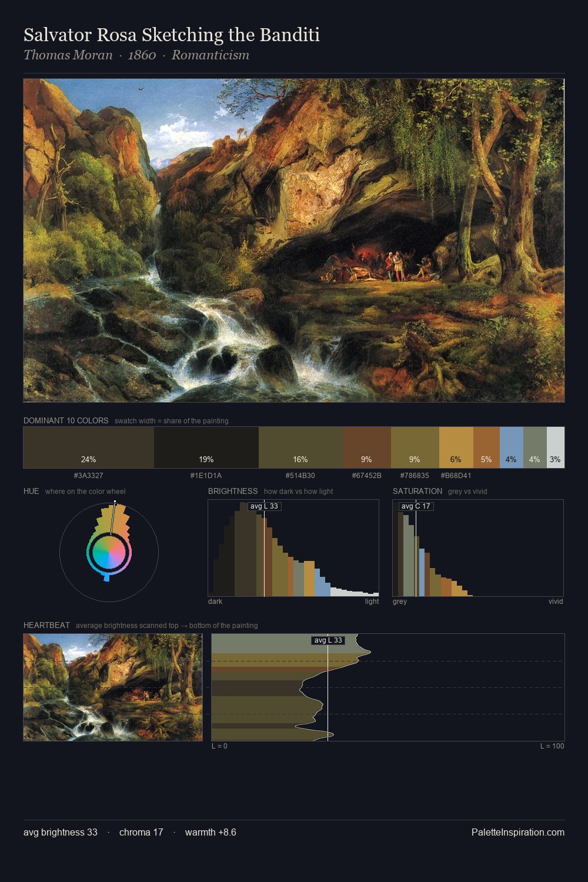588x882 pixels.
Task: Choose the 6% golden ochre swatch
Action: [456, 447]
